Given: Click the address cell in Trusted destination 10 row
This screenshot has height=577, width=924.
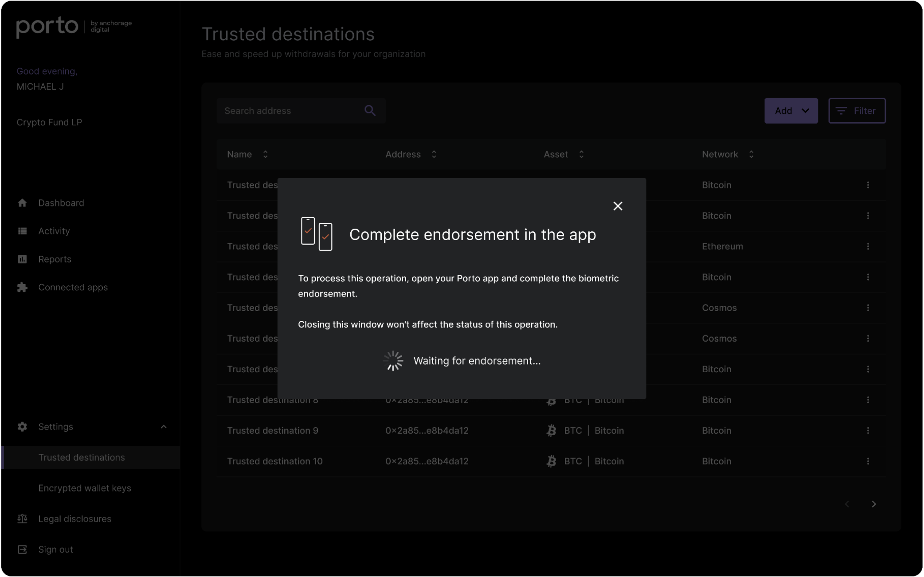Looking at the screenshot, I should click(427, 461).
